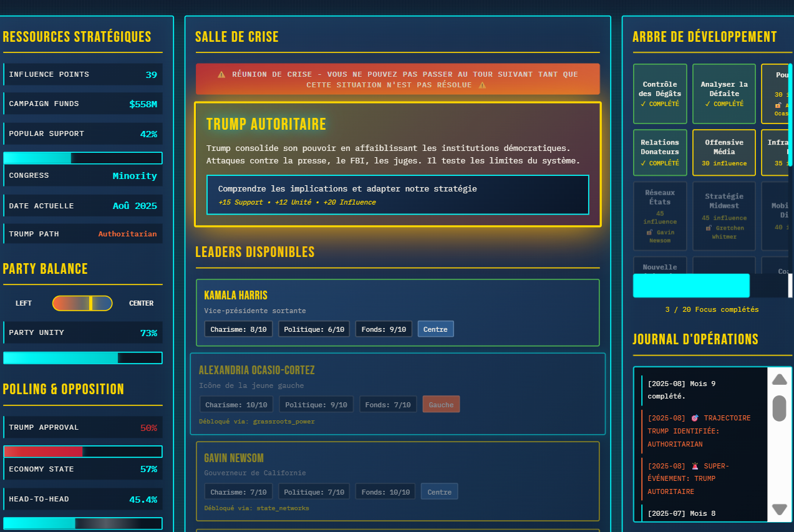Click the Trump Autoritaire event title
The width and height of the screenshot is (794, 532).
[x=266, y=124]
